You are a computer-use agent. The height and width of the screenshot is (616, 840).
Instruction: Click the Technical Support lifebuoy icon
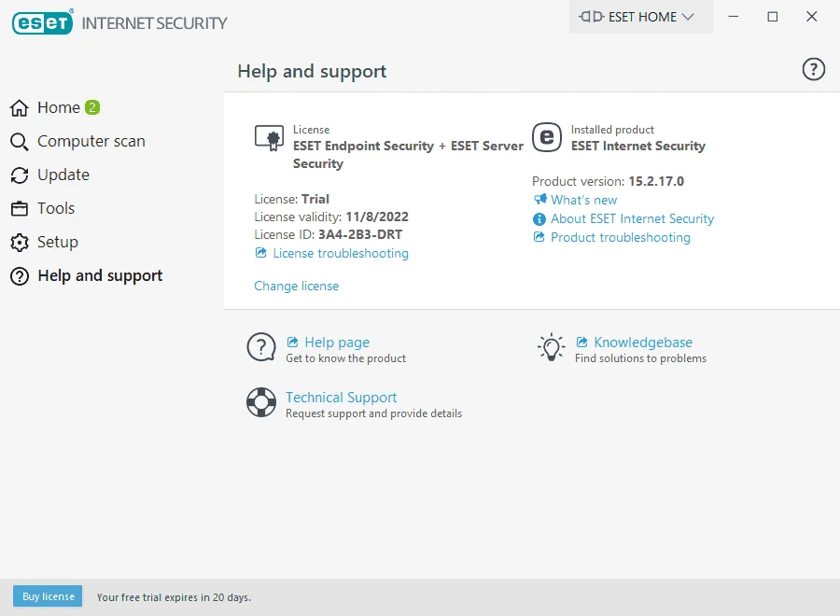click(261, 402)
